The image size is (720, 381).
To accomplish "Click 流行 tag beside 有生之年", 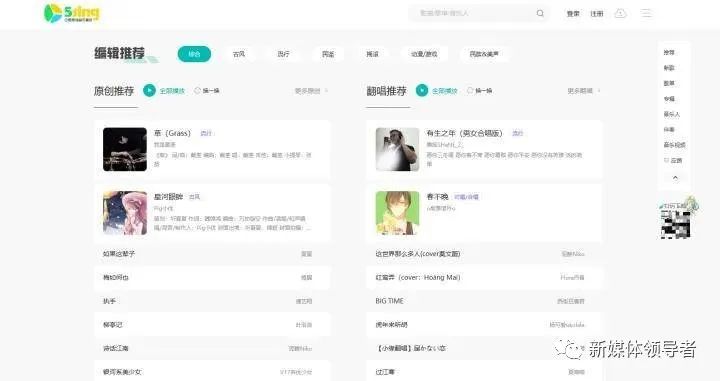I will tap(518, 133).
